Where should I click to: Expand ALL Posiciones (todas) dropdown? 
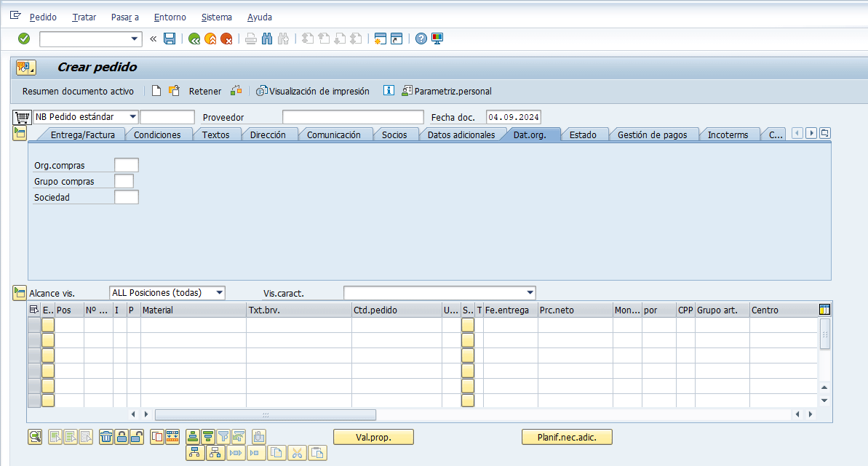tap(220, 293)
